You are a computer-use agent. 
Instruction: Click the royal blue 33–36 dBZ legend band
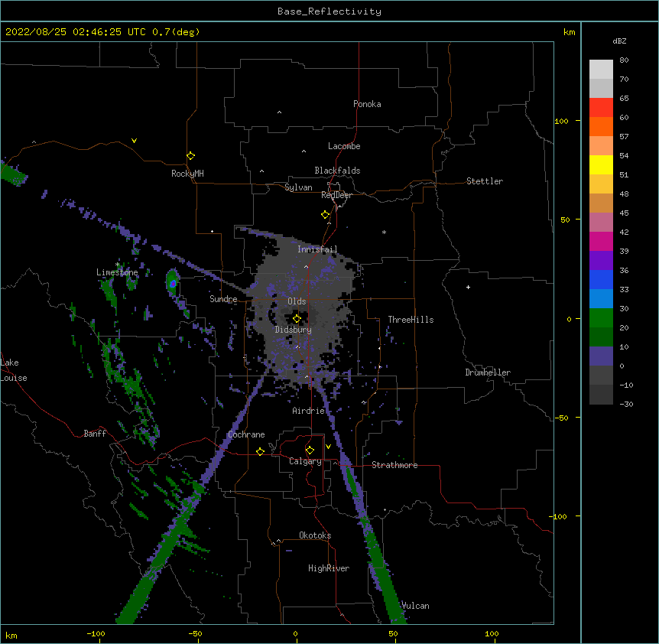pos(601,279)
